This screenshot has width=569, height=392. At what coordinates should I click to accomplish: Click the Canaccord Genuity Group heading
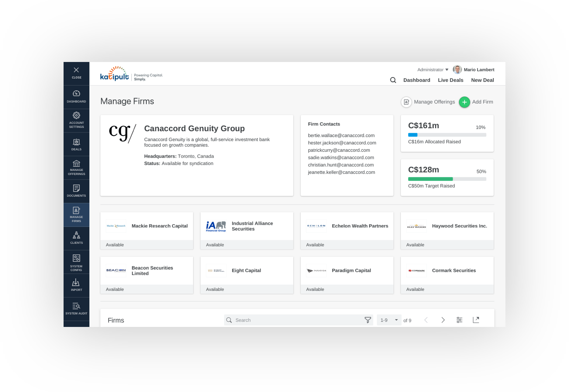[194, 129]
